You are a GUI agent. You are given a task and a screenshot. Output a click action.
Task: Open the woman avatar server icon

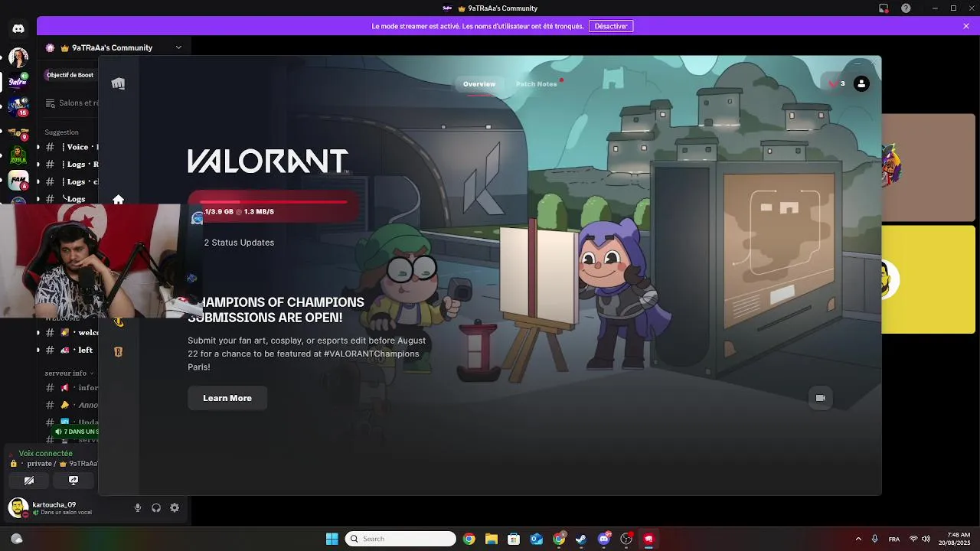click(18, 57)
